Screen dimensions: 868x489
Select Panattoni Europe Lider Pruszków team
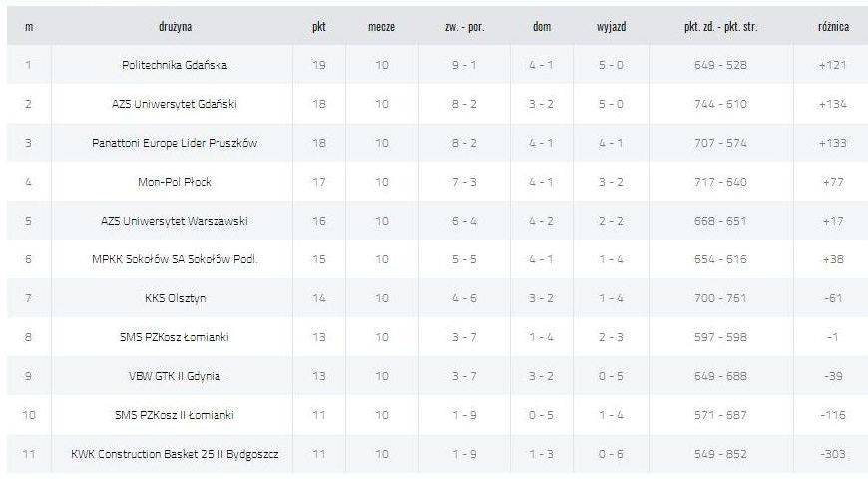pyautogui.click(x=175, y=143)
